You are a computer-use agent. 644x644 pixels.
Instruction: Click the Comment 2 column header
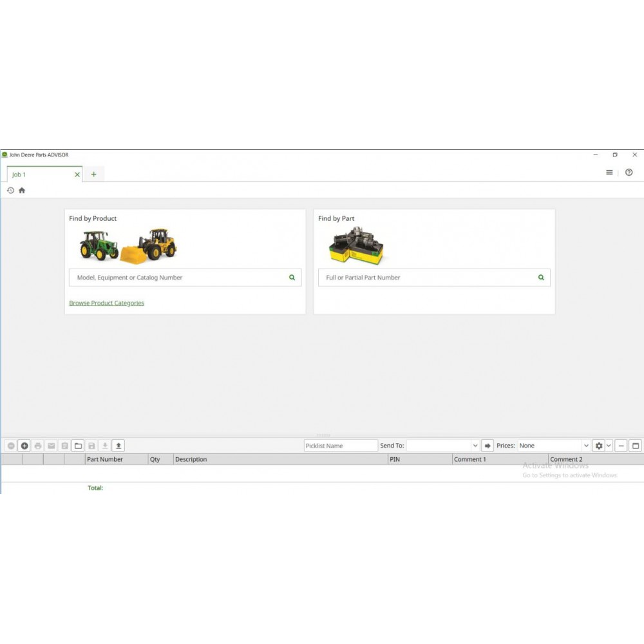596,459
